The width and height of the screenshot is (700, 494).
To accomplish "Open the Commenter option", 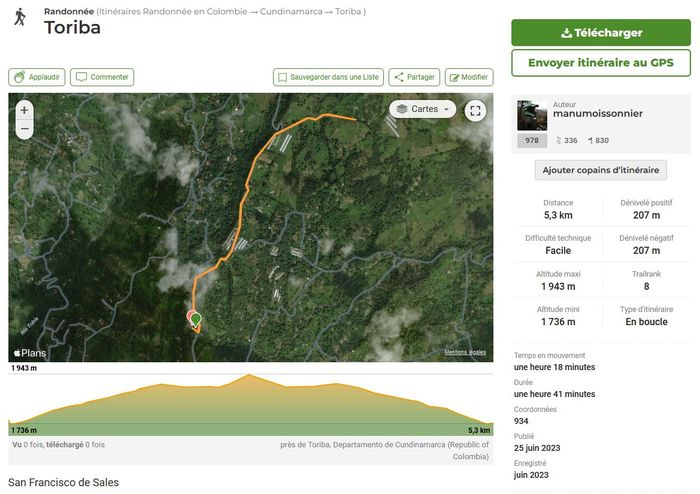I will (x=102, y=77).
